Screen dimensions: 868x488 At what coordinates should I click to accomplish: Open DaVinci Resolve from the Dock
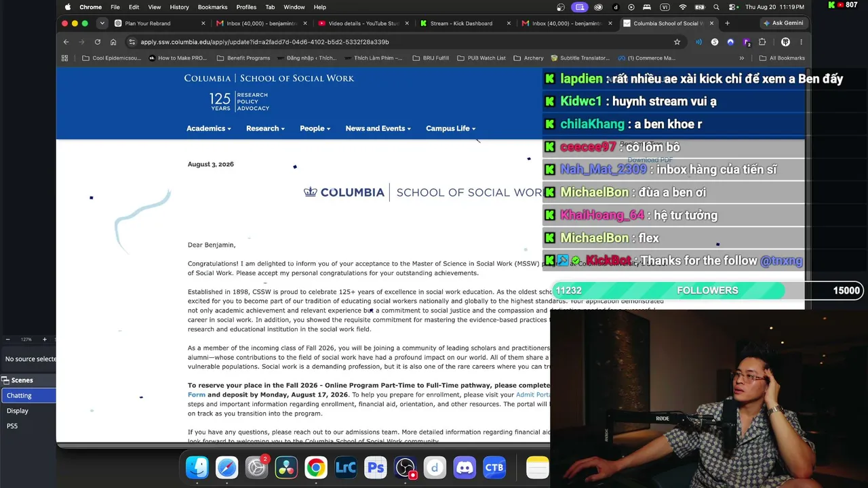point(286,468)
